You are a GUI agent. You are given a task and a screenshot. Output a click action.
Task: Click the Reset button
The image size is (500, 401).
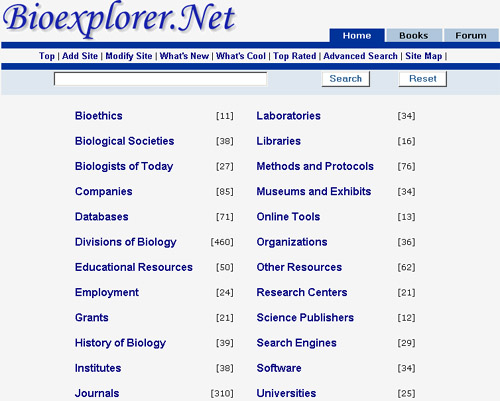point(423,79)
